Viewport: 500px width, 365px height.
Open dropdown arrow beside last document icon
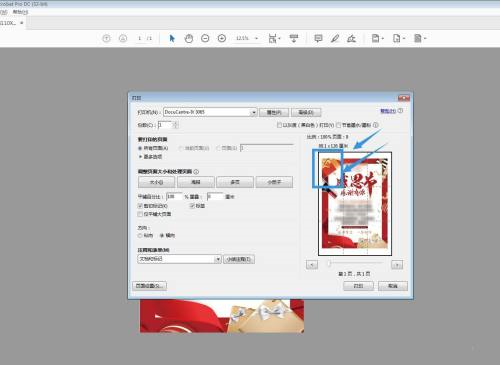tap(425, 39)
